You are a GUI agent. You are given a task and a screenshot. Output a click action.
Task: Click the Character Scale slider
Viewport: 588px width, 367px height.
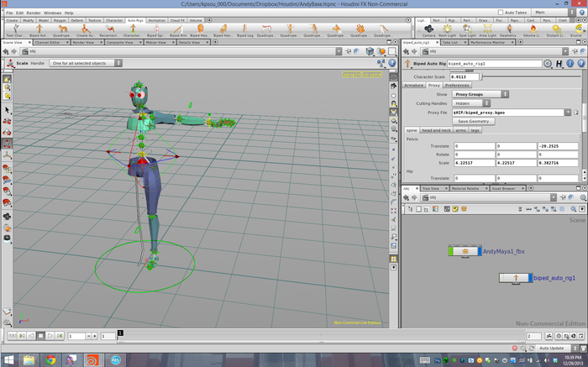[532, 77]
